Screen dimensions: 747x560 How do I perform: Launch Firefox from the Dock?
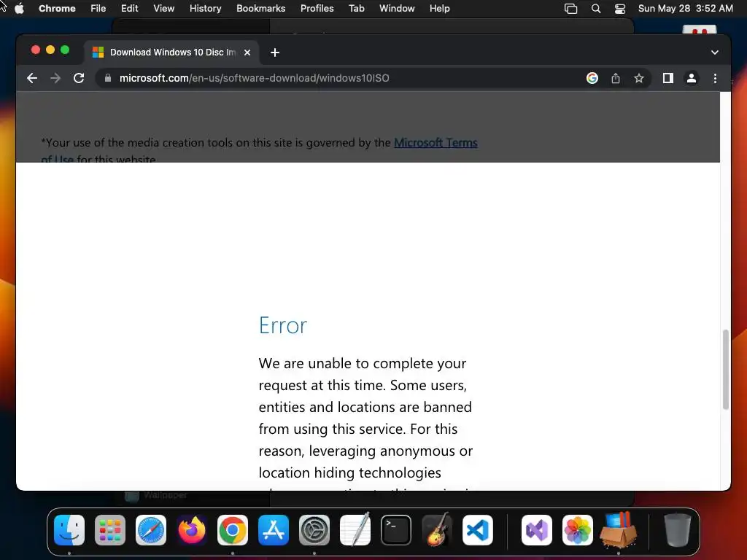click(x=192, y=530)
